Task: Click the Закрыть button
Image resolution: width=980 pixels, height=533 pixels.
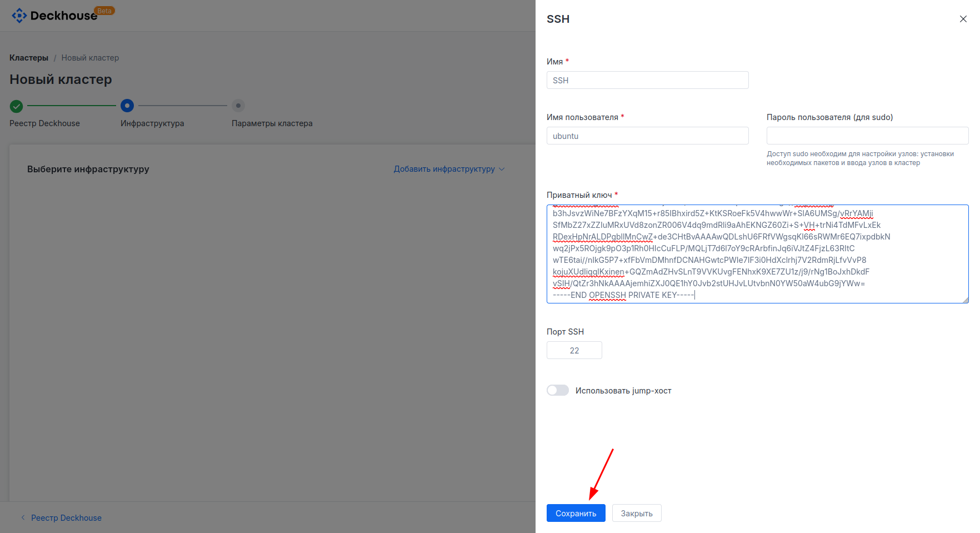Action: click(636, 513)
